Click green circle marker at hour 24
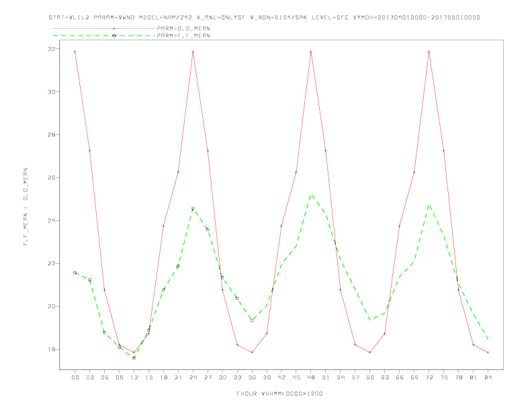This screenshot has width=532, height=411. pyautogui.click(x=193, y=209)
